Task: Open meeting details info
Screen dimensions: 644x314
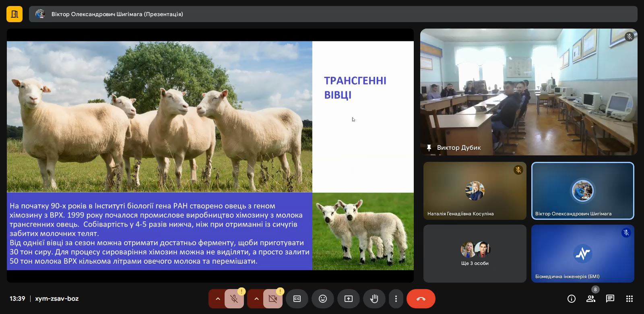Action: tap(572, 299)
